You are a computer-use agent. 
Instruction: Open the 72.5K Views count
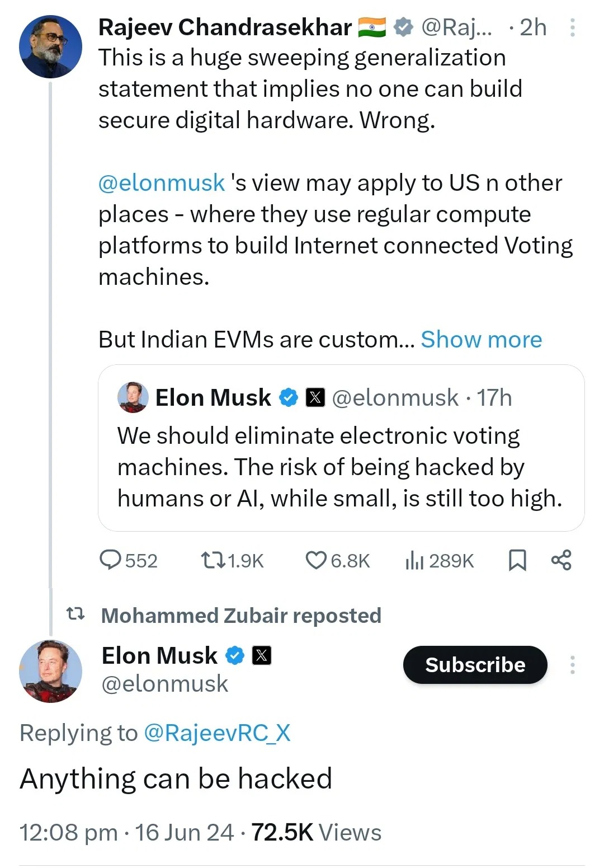(x=316, y=832)
